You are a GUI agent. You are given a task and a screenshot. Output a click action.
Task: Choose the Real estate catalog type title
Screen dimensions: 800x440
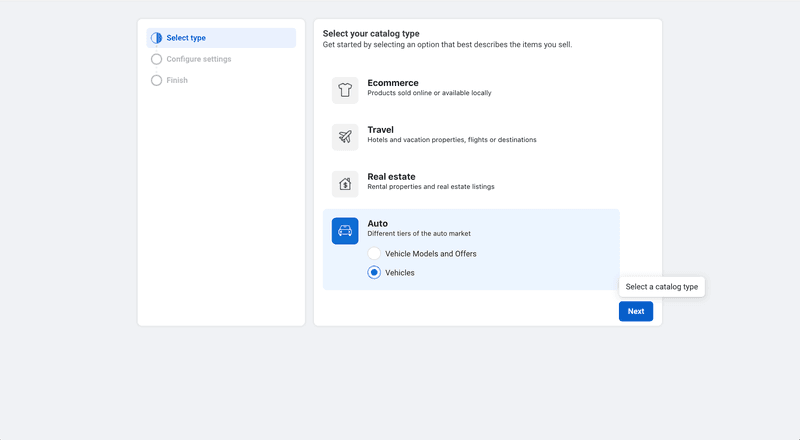coord(391,177)
